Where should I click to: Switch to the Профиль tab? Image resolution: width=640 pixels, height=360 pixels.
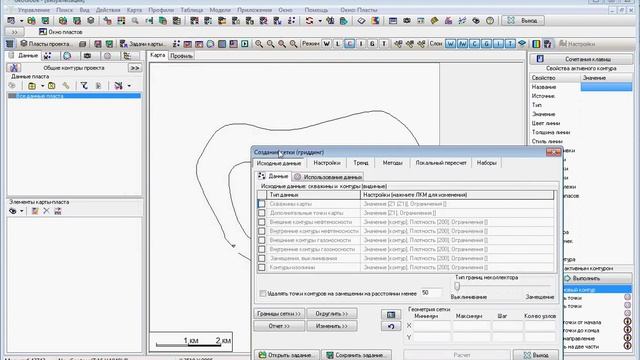pyautogui.click(x=181, y=56)
